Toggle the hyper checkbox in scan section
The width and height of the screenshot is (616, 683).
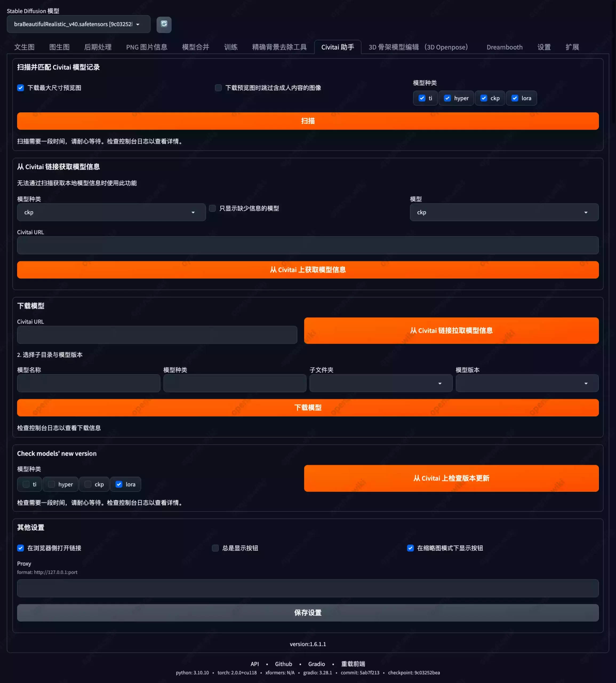447,98
